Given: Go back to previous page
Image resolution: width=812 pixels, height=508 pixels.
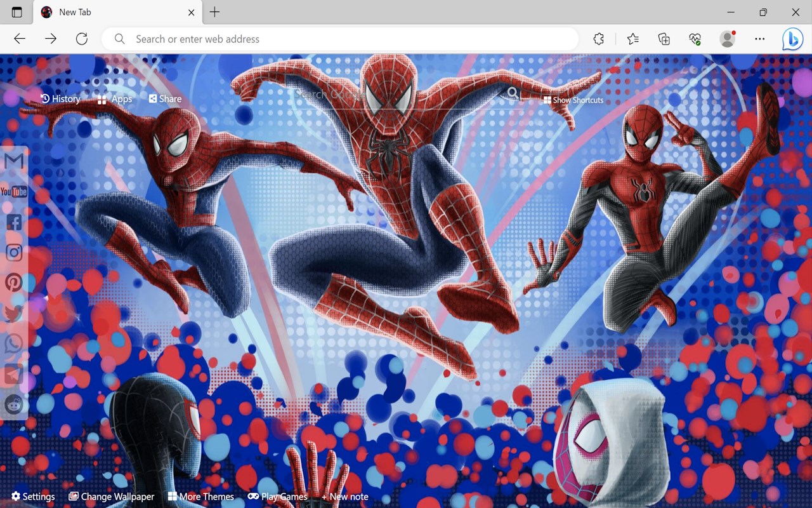Looking at the screenshot, I should click(x=20, y=39).
